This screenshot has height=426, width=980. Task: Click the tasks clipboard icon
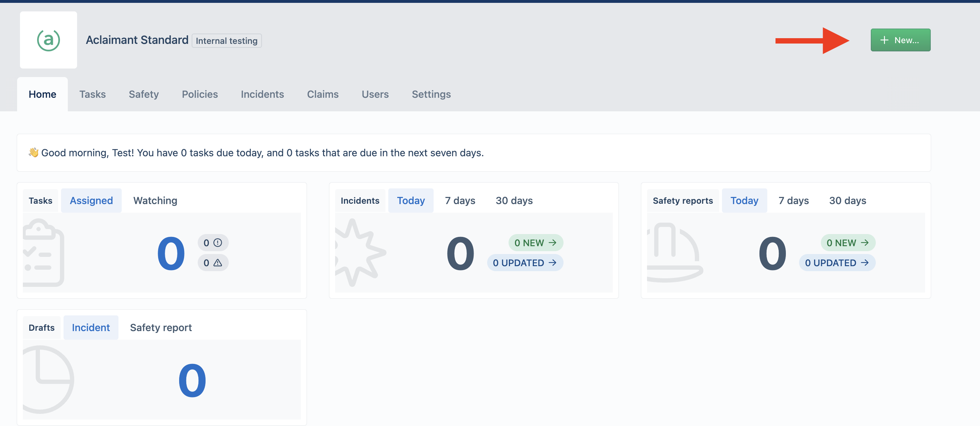coord(44,252)
